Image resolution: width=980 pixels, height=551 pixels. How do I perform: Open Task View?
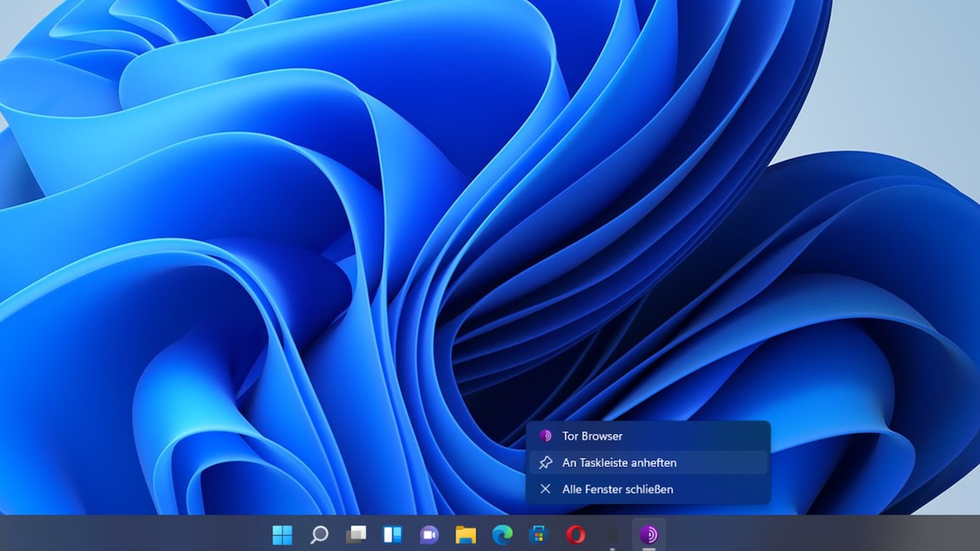coord(355,534)
